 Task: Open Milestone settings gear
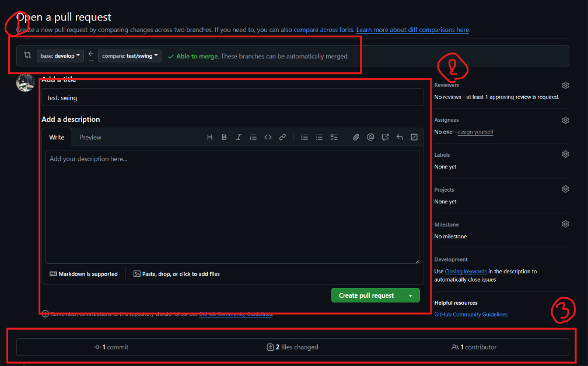coord(565,224)
